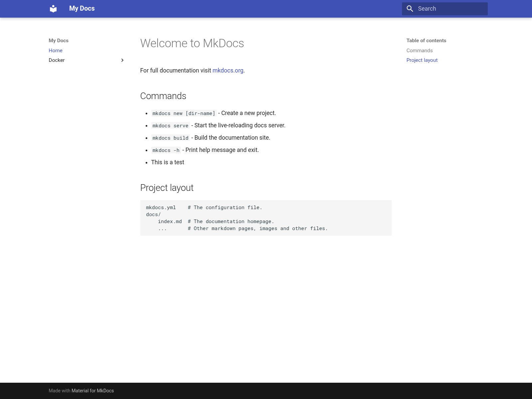Click the My Docs header title
This screenshot has height=399, width=532.
82,9
